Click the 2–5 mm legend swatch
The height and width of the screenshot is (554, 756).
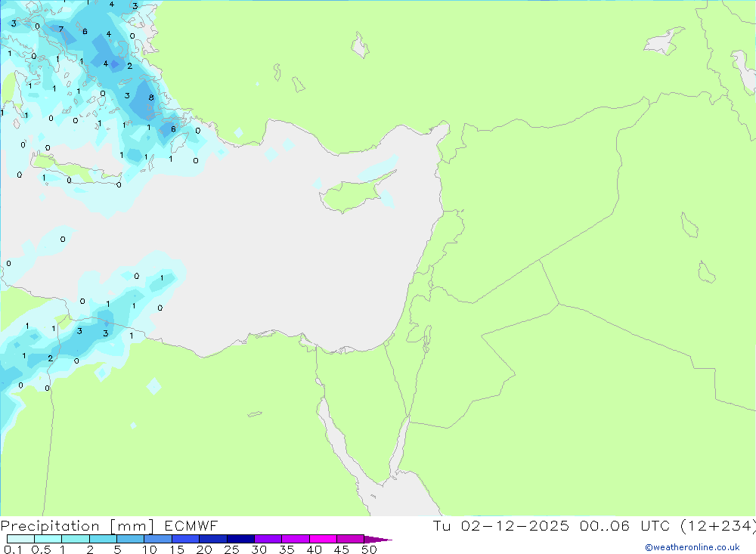[103, 539]
